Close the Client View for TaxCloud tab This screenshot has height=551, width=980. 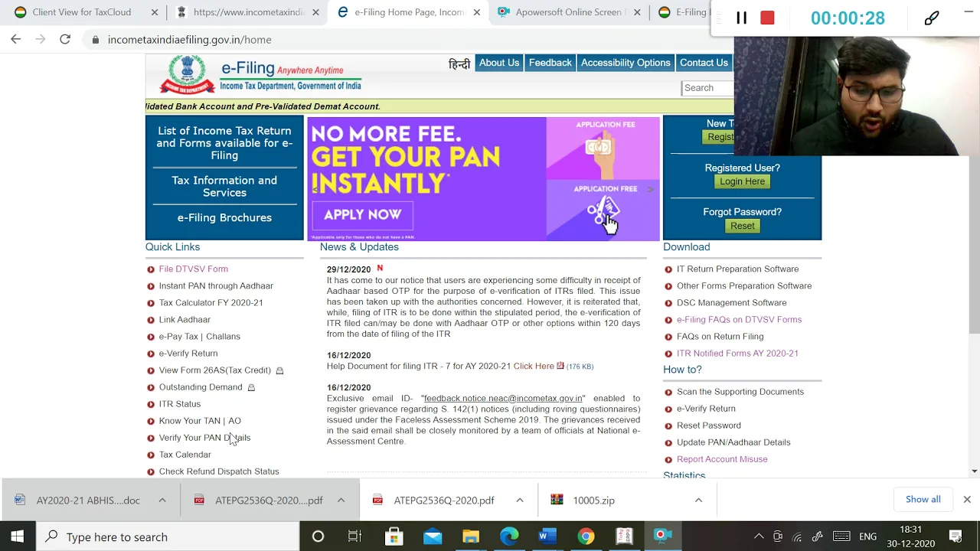click(x=155, y=12)
